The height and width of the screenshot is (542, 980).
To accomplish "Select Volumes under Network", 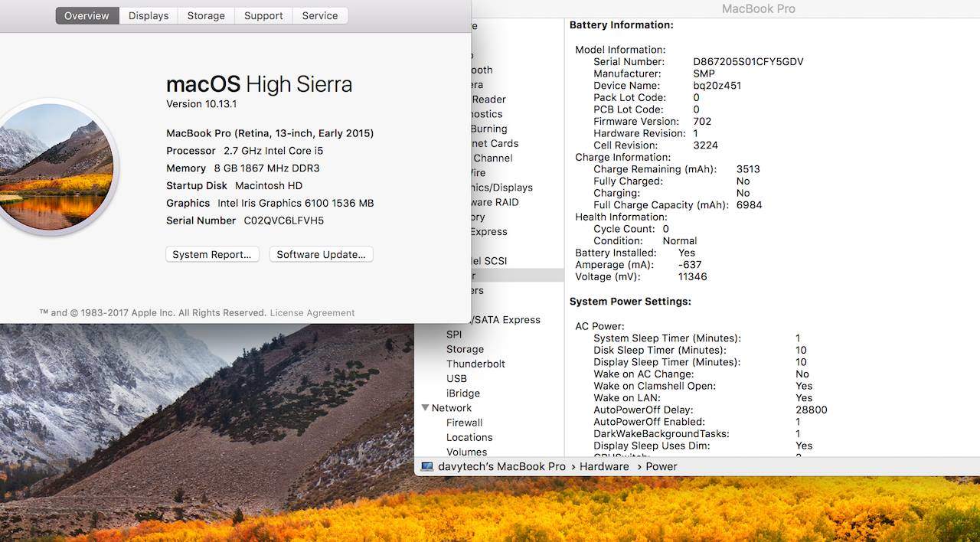I will [466, 452].
